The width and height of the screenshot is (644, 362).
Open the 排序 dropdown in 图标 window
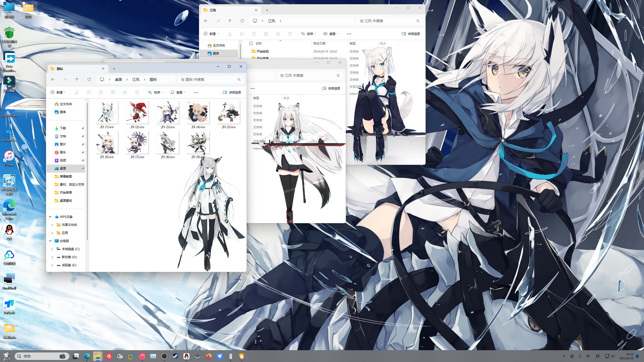tap(156, 92)
